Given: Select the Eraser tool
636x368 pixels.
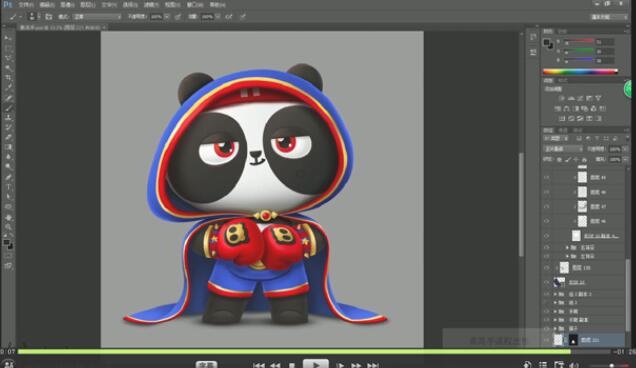Looking at the screenshot, I should point(8,137).
